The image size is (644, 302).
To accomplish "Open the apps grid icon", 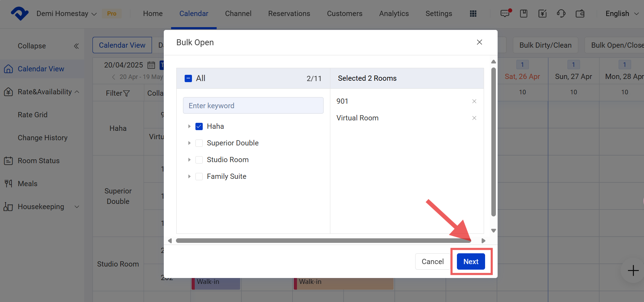I will 473,14.
